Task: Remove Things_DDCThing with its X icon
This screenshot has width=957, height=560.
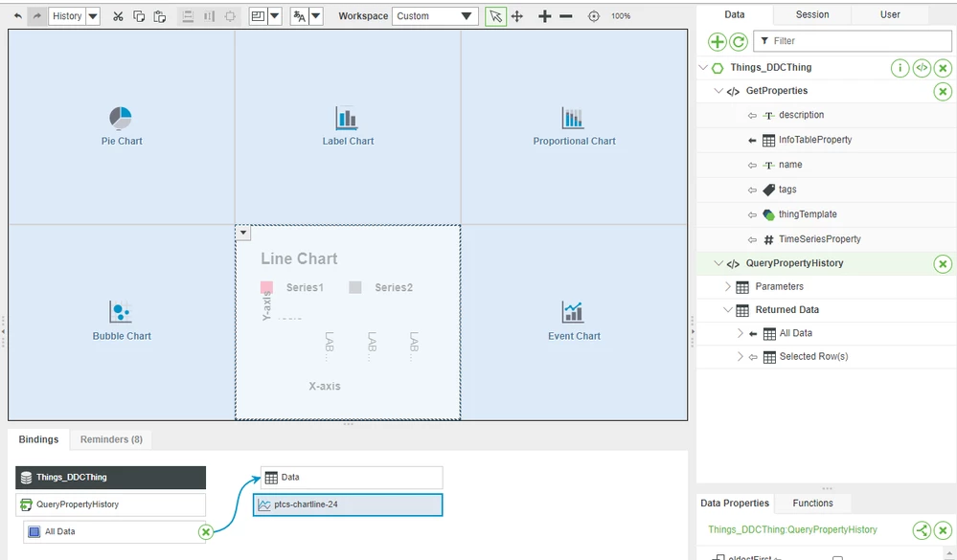Action: point(943,68)
